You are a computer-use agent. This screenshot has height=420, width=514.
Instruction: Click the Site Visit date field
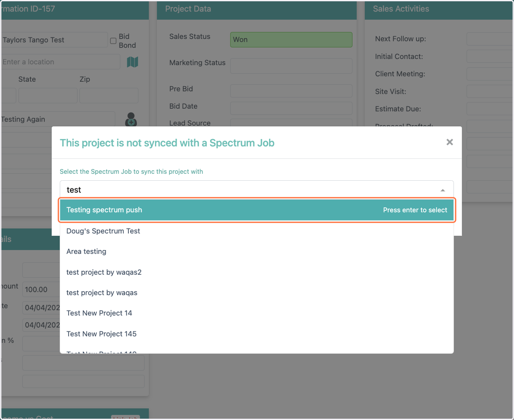(x=490, y=91)
